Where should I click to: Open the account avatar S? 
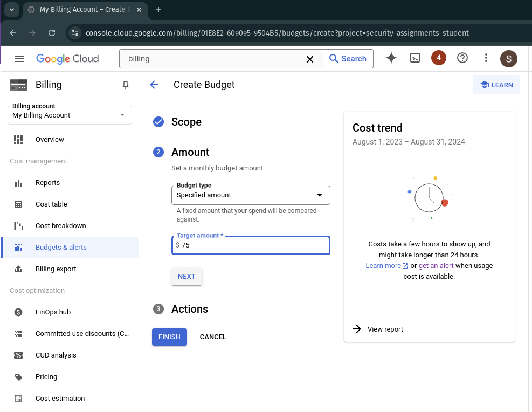coord(509,59)
